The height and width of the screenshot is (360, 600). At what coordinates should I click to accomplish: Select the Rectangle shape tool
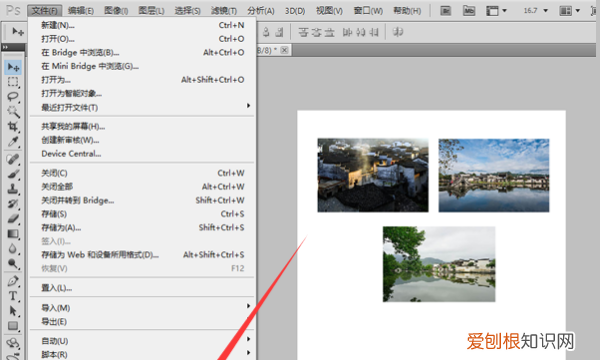pyautogui.click(x=13, y=326)
